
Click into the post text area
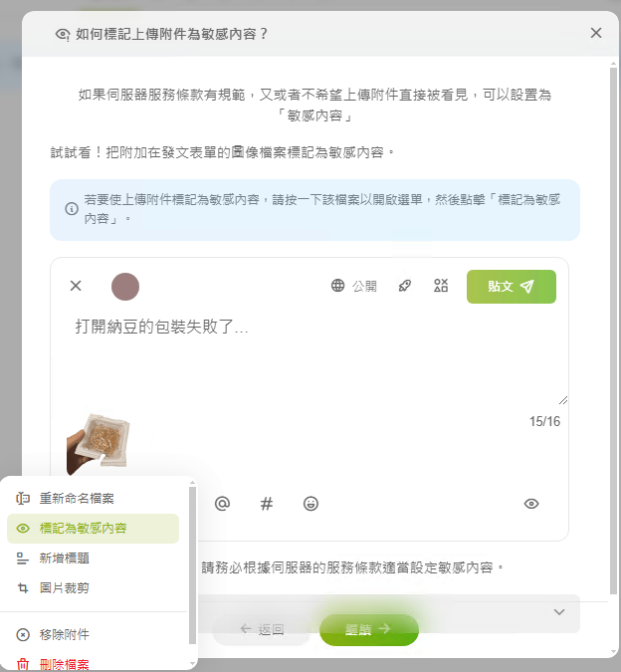tap(310, 359)
